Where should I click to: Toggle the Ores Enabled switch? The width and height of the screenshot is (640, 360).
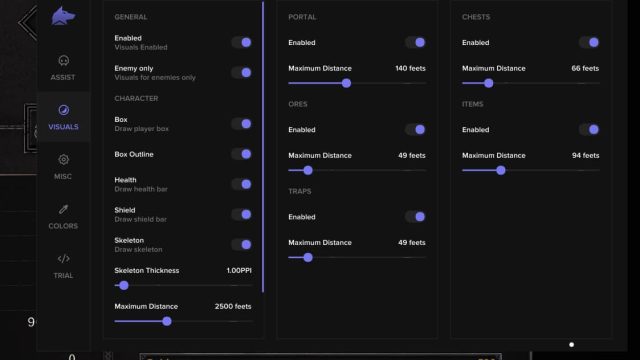pyautogui.click(x=415, y=130)
